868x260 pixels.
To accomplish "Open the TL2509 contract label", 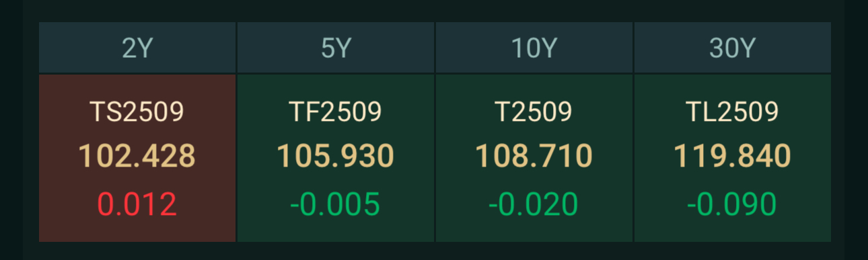I will (x=733, y=112).
